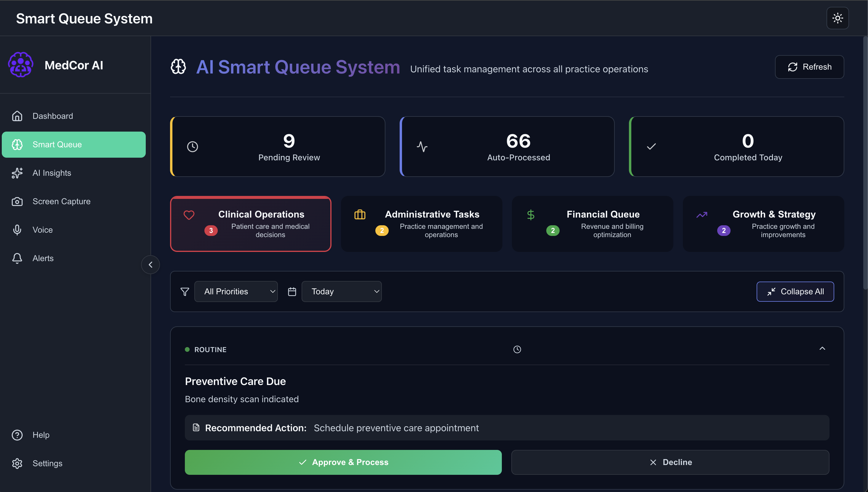Click the Refresh button
Image resolution: width=868 pixels, height=492 pixels.
809,67
